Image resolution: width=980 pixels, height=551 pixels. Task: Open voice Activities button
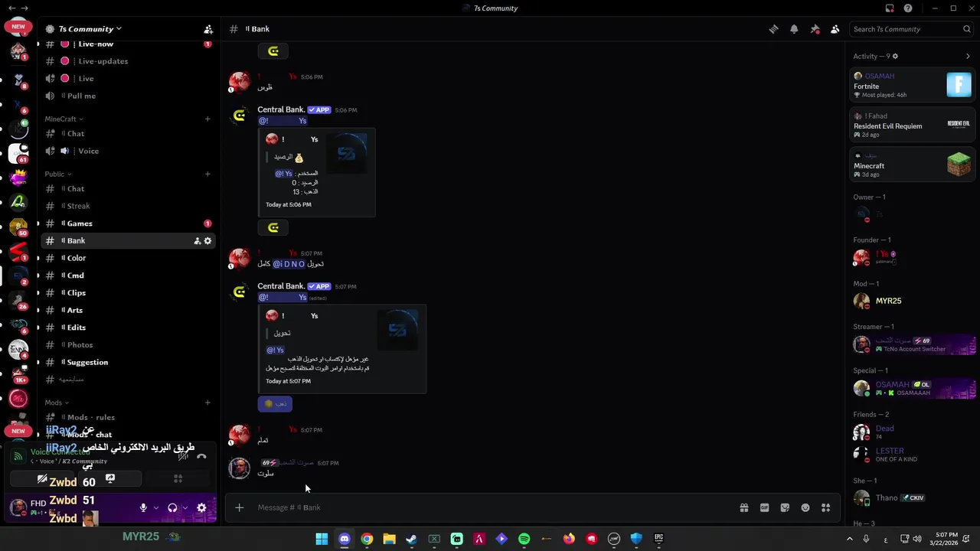click(x=178, y=479)
